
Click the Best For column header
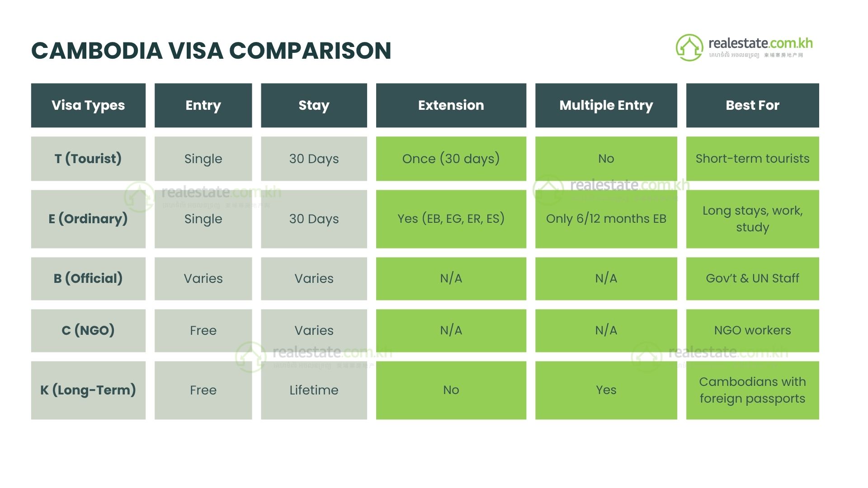click(753, 105)
